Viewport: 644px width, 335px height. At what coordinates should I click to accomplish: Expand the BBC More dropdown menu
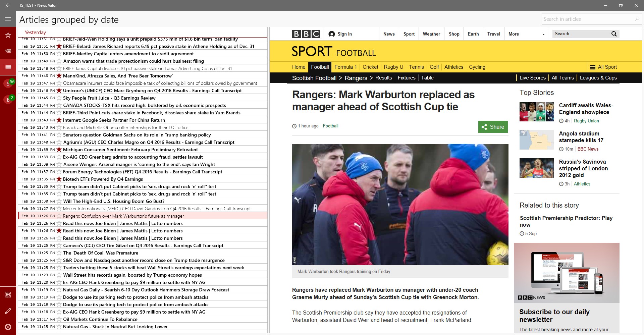point(526,34)
